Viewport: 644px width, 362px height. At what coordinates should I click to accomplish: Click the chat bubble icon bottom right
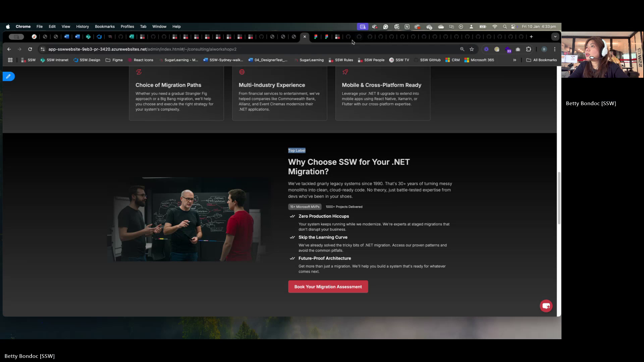tap(546, 305)
